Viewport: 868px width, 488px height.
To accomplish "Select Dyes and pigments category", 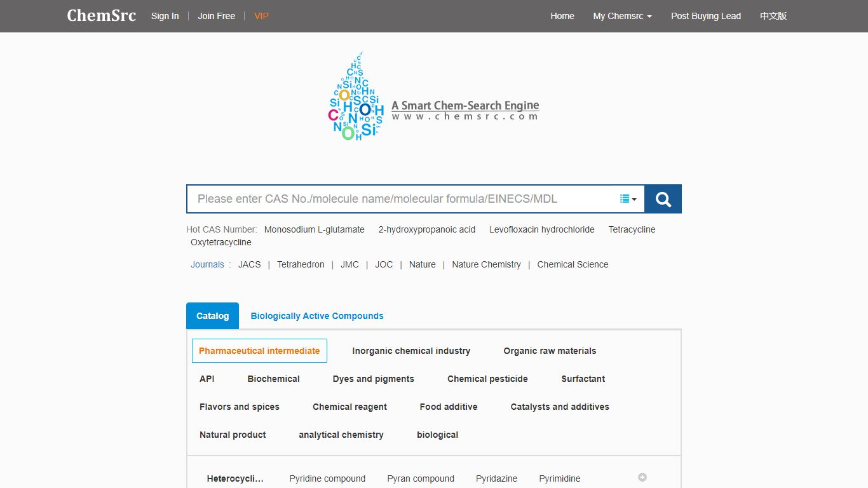I will (373, 379).
